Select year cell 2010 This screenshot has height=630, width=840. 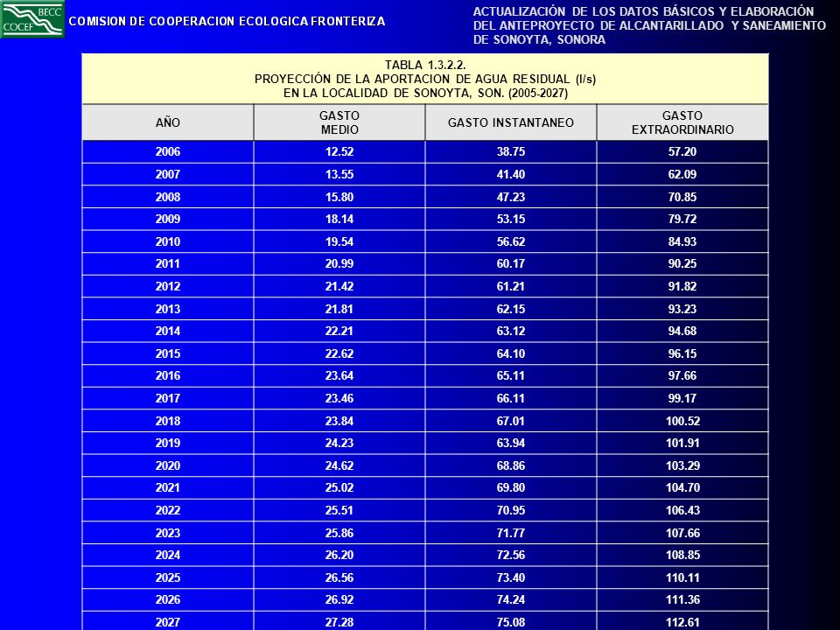point(168,241)
